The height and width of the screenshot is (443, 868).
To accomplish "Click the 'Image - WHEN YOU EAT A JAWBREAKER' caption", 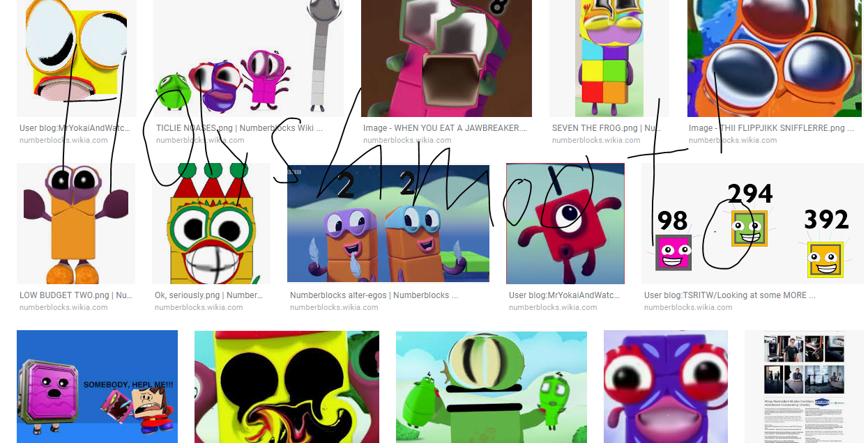I will point(445,128).
